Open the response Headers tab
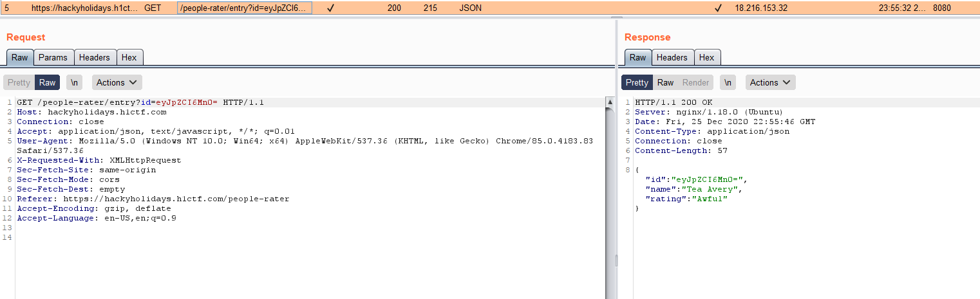The image size is (980, 299). coord(672,57)
